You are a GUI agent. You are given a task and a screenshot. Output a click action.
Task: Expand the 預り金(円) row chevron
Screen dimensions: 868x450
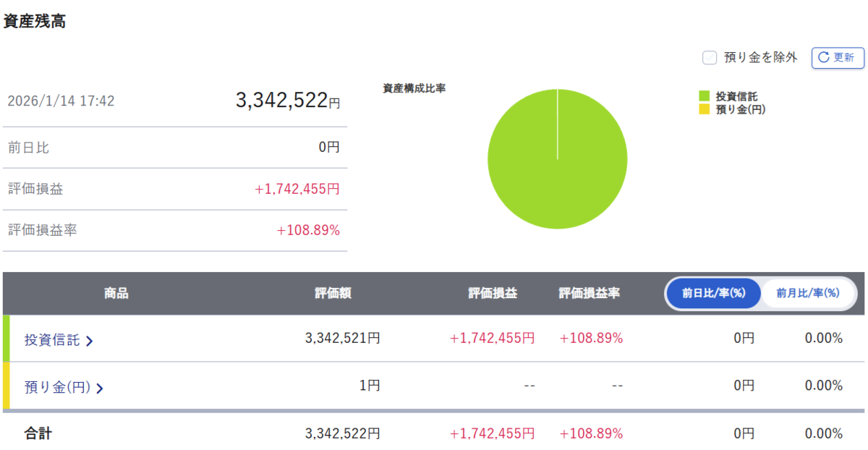(x=100, y=389)
